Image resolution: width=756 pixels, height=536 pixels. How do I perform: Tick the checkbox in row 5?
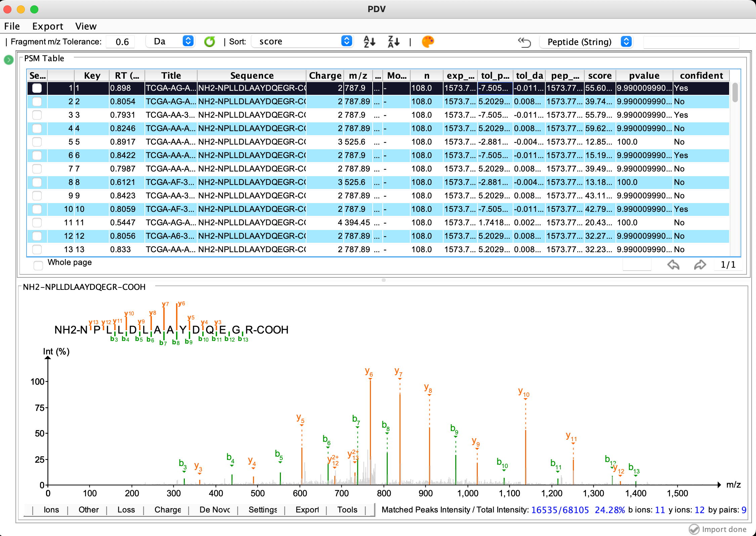point(37,142)
